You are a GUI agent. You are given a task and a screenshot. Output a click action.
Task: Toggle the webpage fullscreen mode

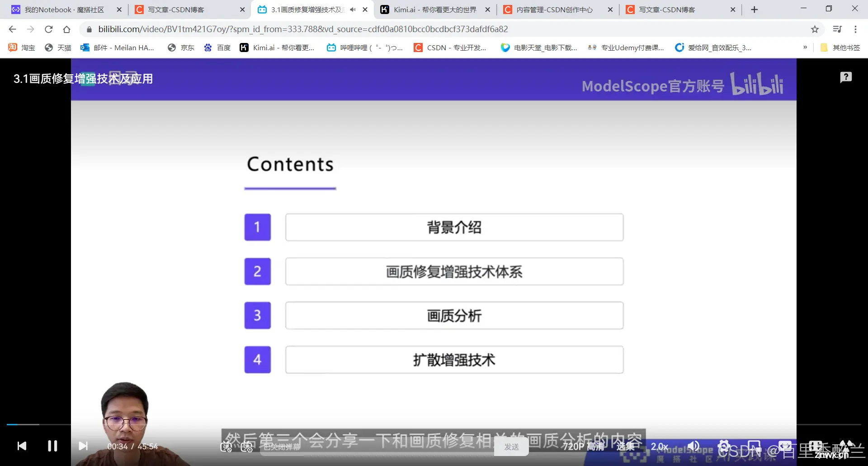click(x=816, y=446)
